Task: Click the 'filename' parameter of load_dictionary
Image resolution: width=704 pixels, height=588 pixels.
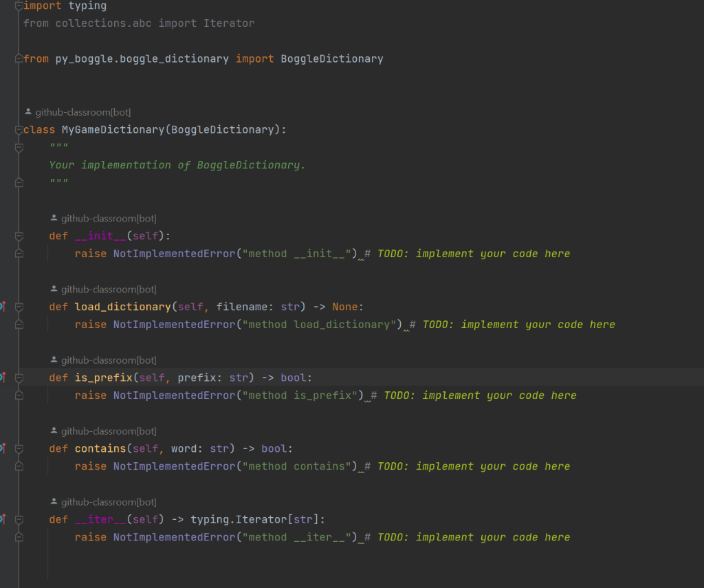Action: (242, 307)
